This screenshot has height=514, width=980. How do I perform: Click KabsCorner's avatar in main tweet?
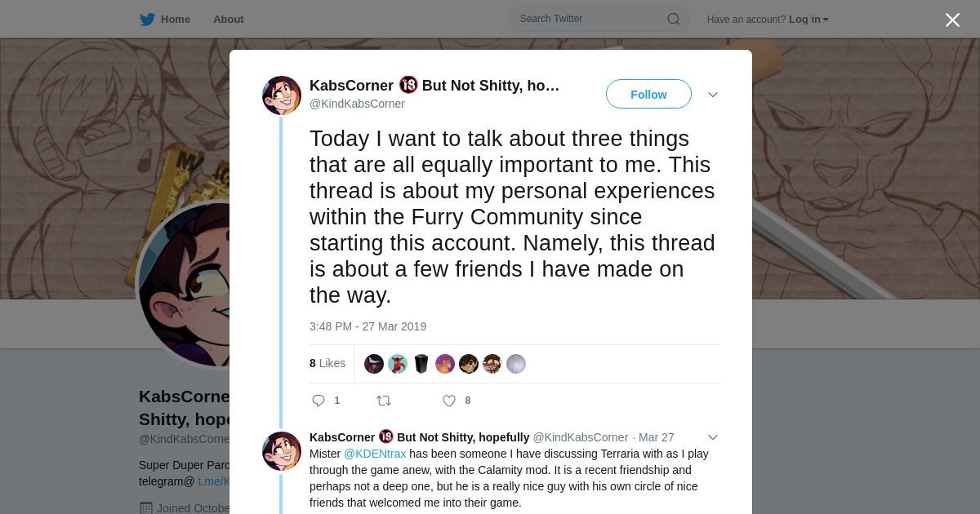coord(282,95)
